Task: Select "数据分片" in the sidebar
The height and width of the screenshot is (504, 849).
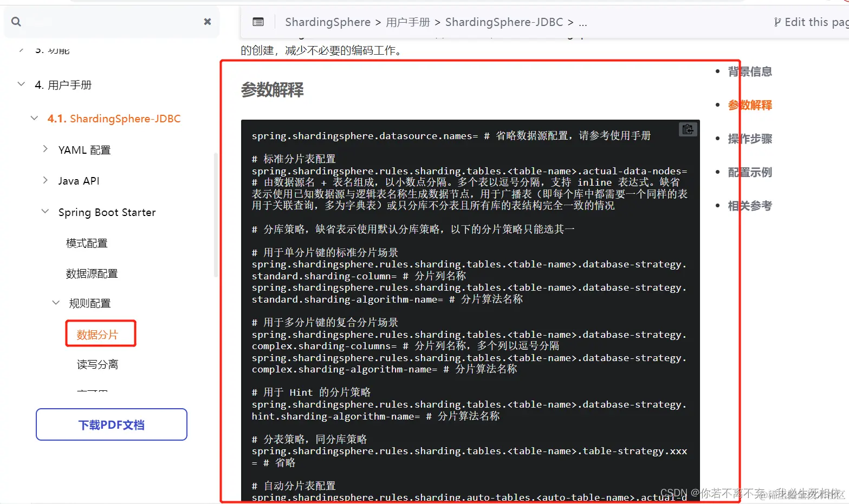Action: point(100,333)
